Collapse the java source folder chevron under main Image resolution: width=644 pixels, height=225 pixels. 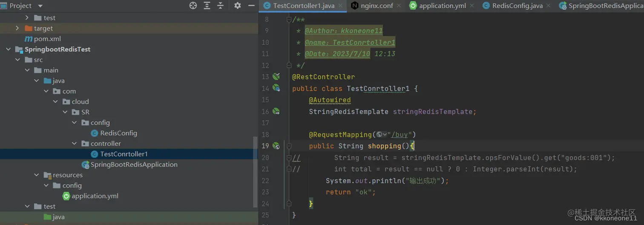click(36, 81)
